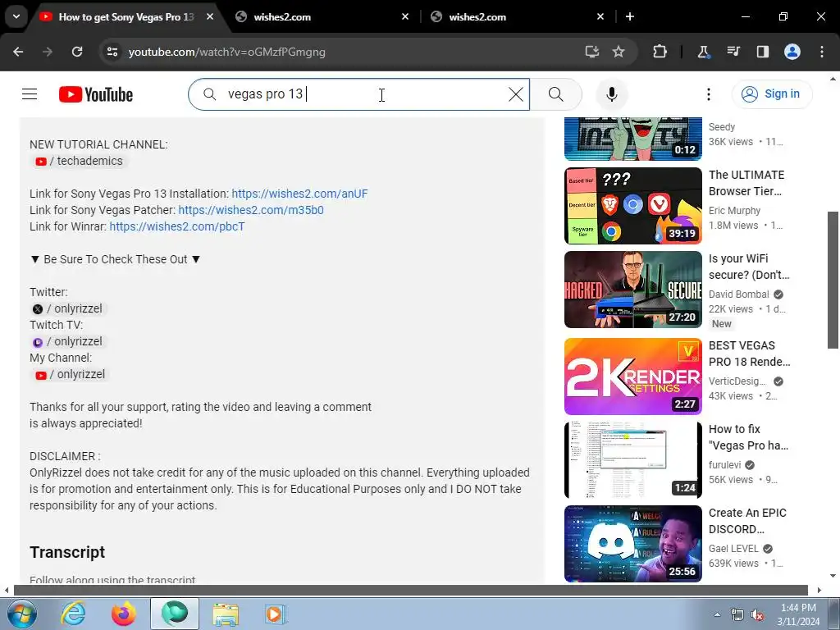Screen dimensions: 840x630
Task: Click the Seedy video thumbnail 0:12
Action: point(632,138)
